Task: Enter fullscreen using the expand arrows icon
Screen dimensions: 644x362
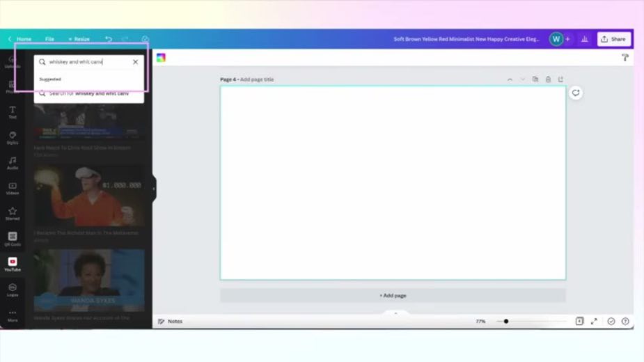Action: [594, 322]
